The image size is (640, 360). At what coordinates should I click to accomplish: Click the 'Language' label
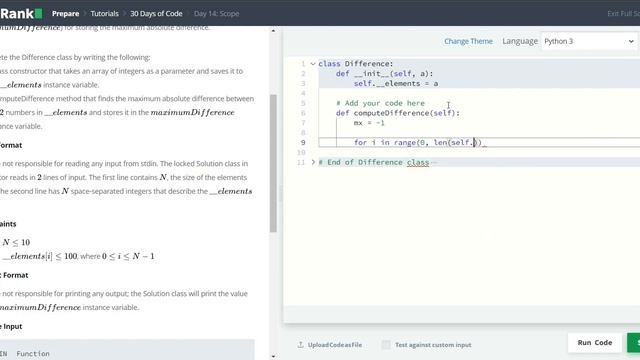520,41
